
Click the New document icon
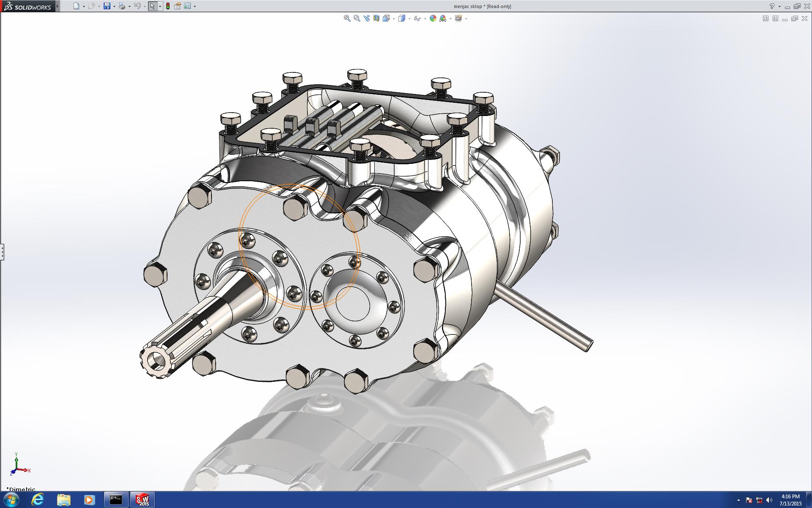[x=76, y=6]
